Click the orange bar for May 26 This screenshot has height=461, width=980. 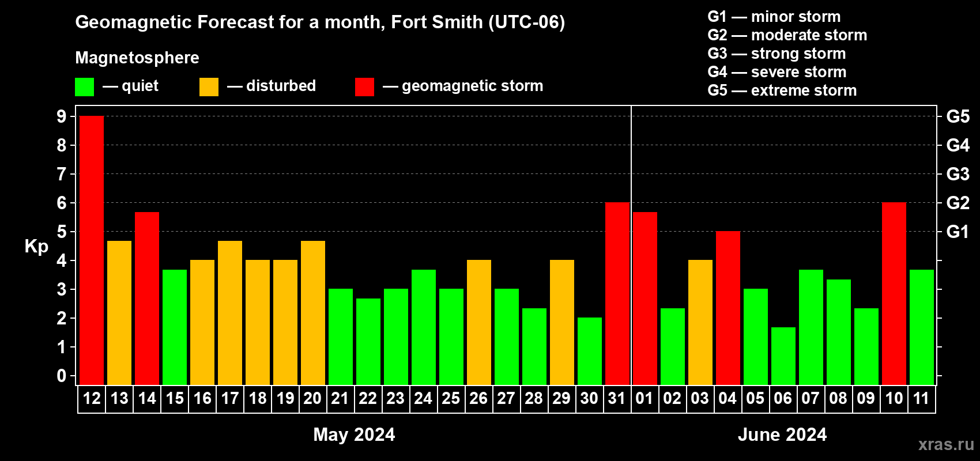pyautogui.click(x=479, y=322)
